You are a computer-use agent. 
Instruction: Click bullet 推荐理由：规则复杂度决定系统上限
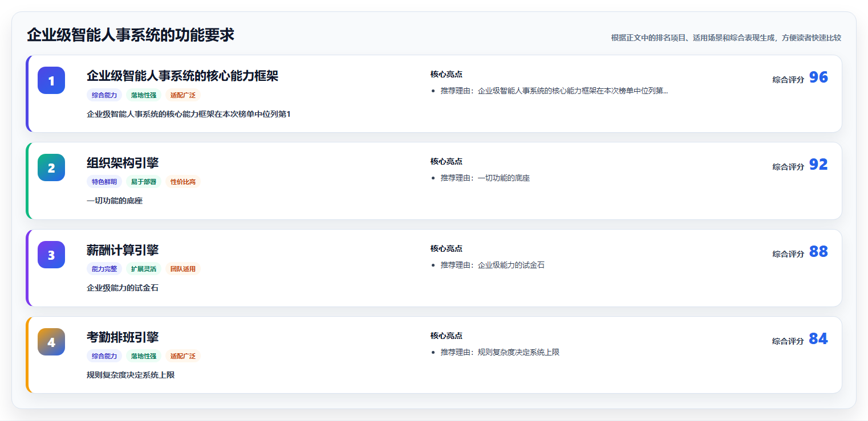pos(500,352)
